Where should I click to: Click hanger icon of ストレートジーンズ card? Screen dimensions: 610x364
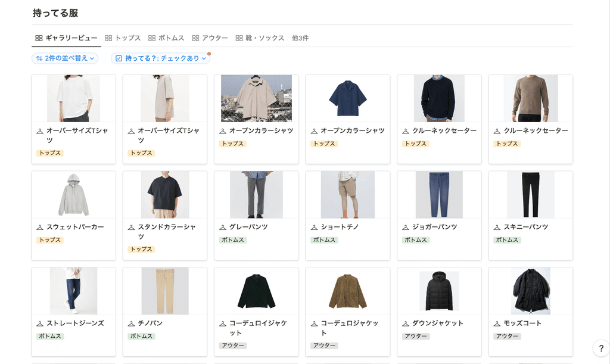point(40,323)
